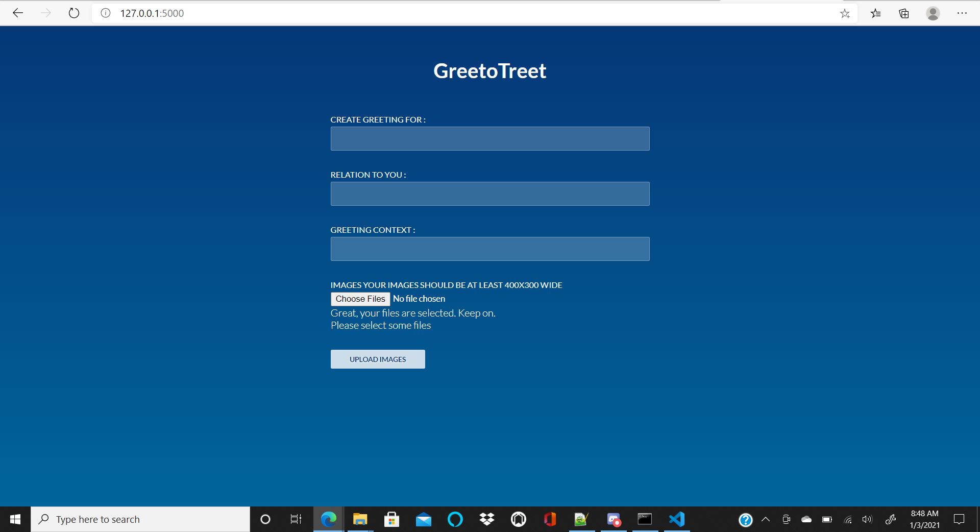Viewport: 980px width, 532px height.
Task: Open Wi-Fi network settings in tray
Action: [848, 520]
